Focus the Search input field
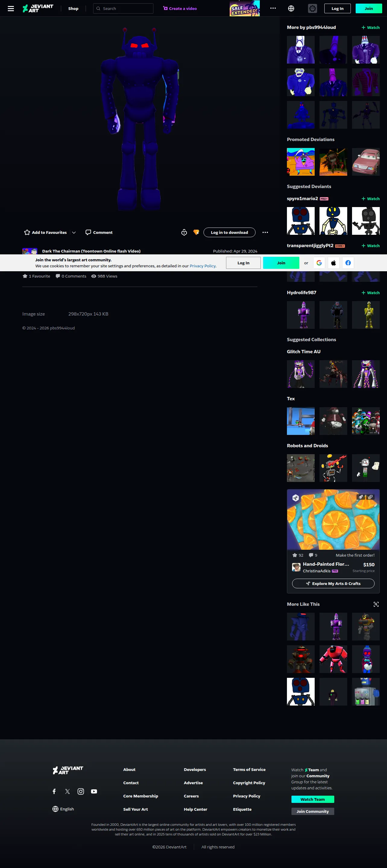 (x=123, y=8)
